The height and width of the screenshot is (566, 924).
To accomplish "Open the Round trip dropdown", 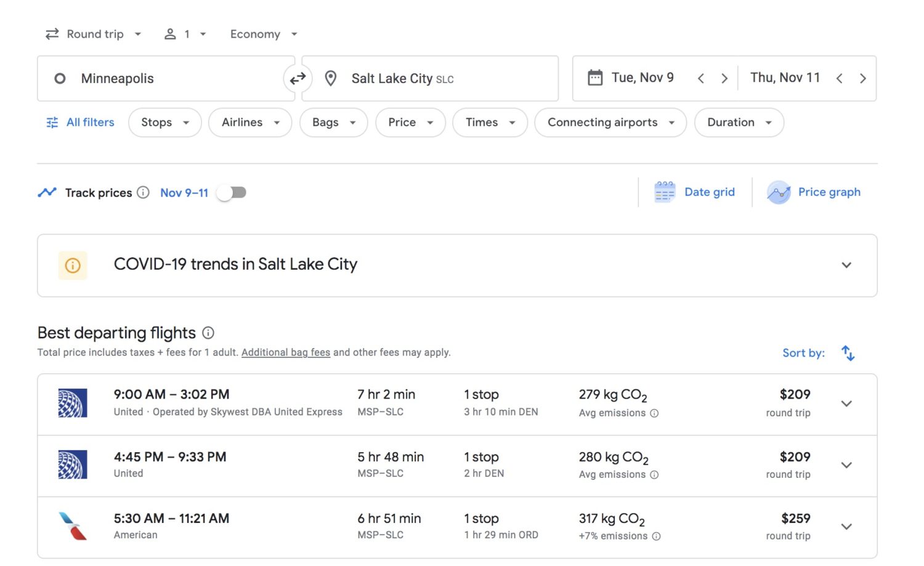I will [x=93, y=34].
